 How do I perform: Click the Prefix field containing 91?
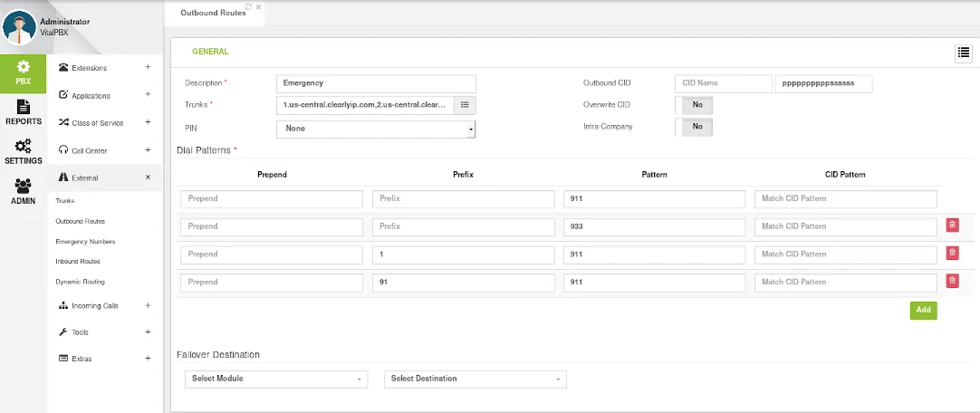463,283
